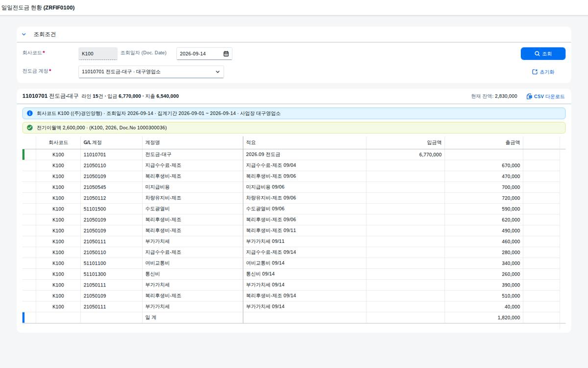The image size is (588, 368).
Task: Click the amount 40,000
Action: click(484, 307)
